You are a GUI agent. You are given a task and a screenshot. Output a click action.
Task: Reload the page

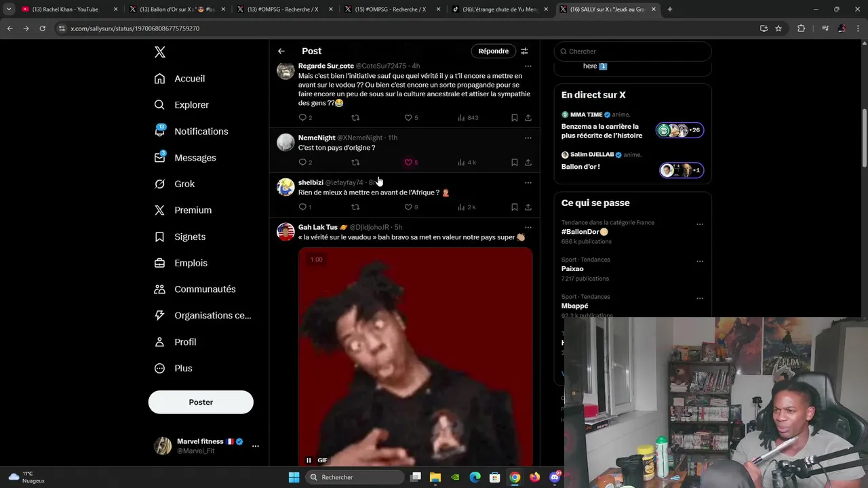[x=42, y=28]
